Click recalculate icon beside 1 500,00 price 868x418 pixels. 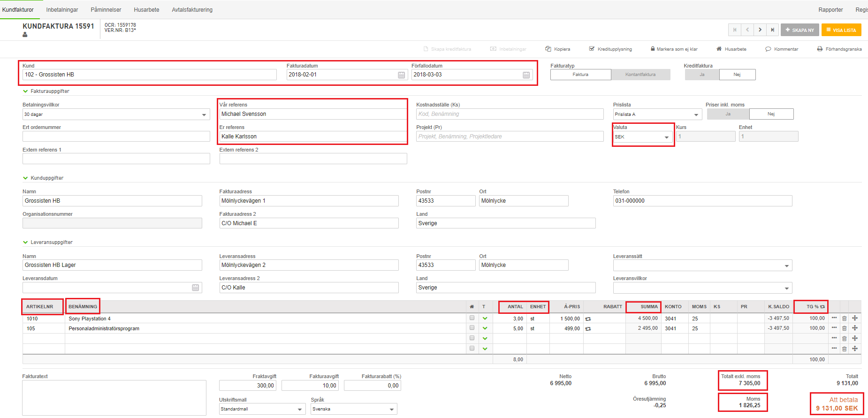pos(588,319)
